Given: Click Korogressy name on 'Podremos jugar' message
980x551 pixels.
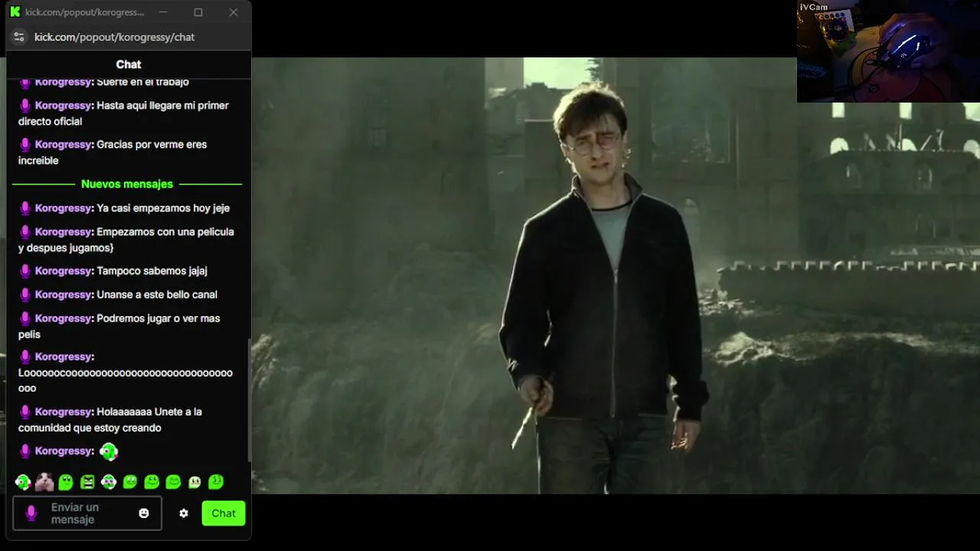Looking at the screenshot, I should click(64, 318).
